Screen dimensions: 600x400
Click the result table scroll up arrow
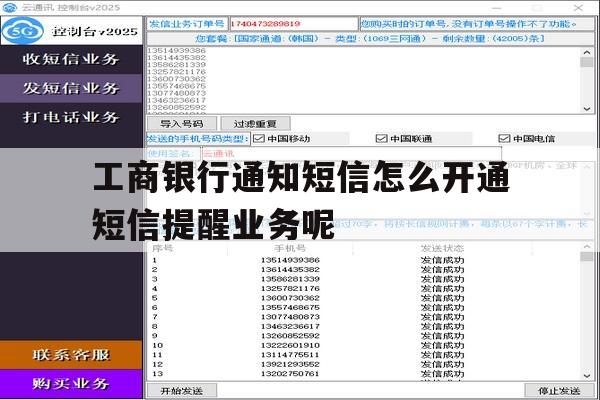click(x=587, y=246)
